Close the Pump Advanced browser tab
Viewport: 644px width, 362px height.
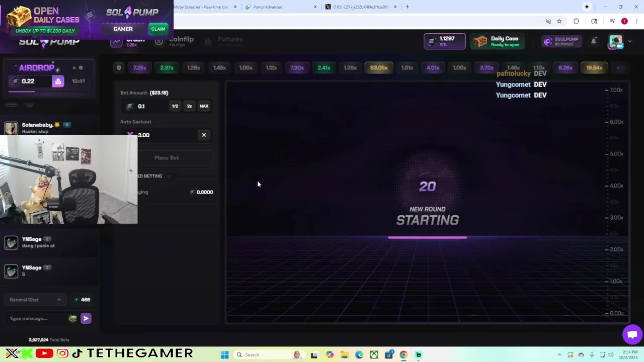(x=315, y=7)
